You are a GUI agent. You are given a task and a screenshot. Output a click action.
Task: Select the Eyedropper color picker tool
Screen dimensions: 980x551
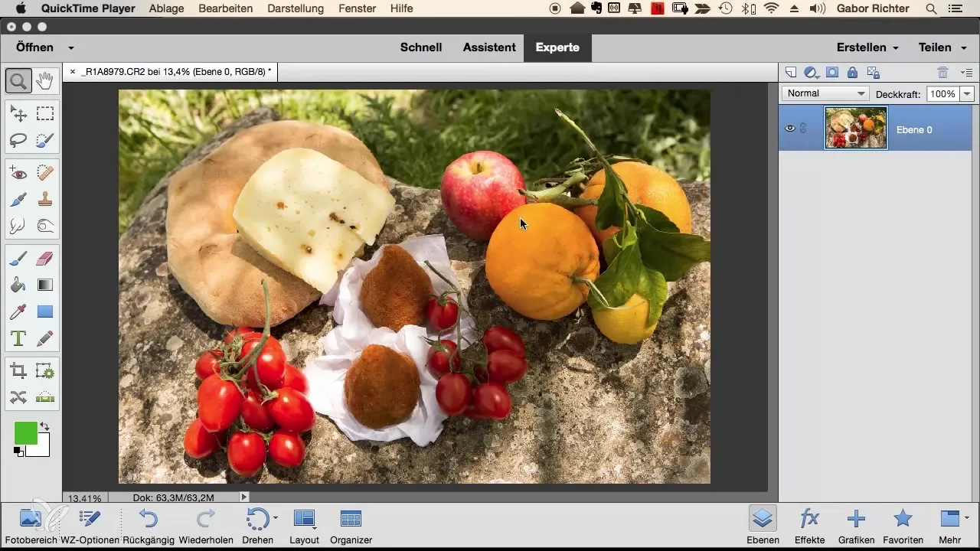click(x=18, y=311)
